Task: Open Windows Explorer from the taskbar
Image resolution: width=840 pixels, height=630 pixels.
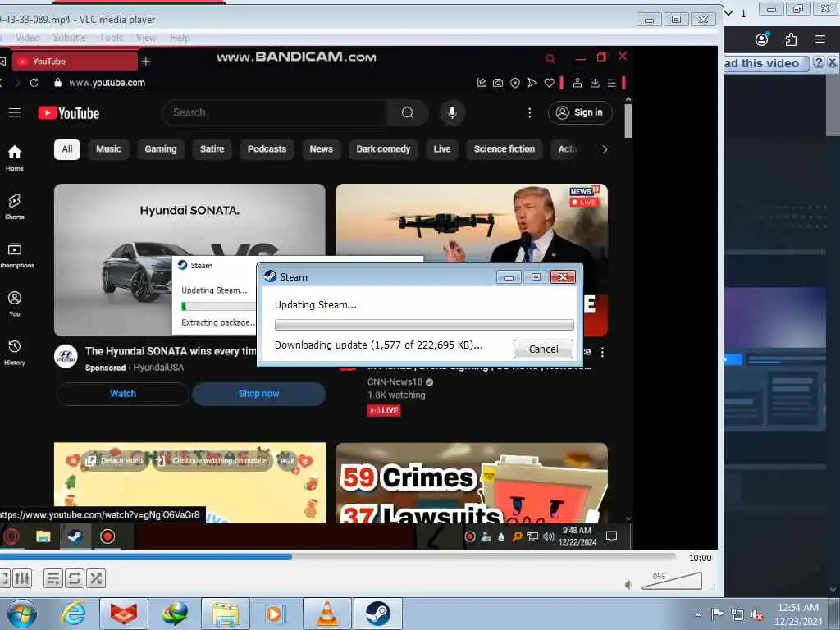Action: pyautogui.click(x=226, y=614)
